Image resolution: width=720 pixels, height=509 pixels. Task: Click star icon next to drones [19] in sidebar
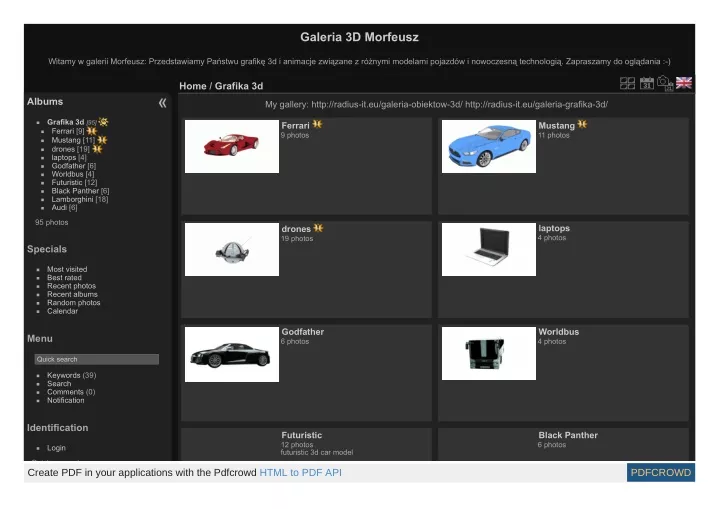97,149
